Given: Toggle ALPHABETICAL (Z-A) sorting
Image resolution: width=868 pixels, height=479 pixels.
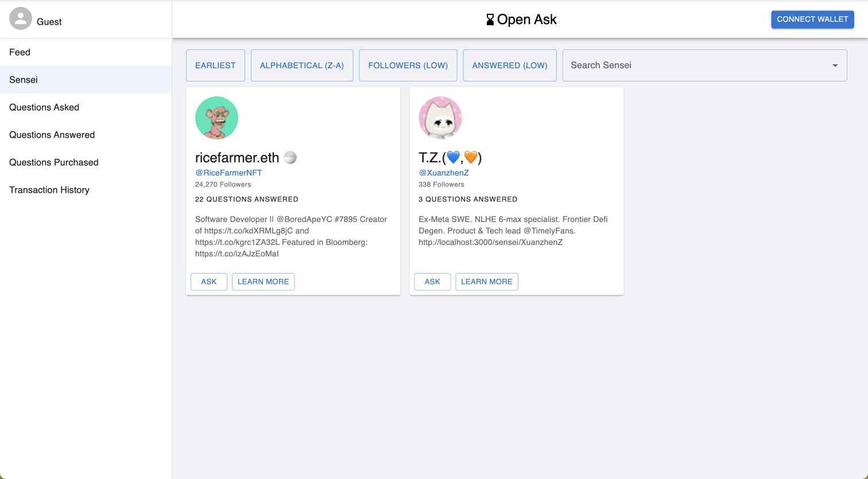Looking at the screenshot, I should pos(302,65).
